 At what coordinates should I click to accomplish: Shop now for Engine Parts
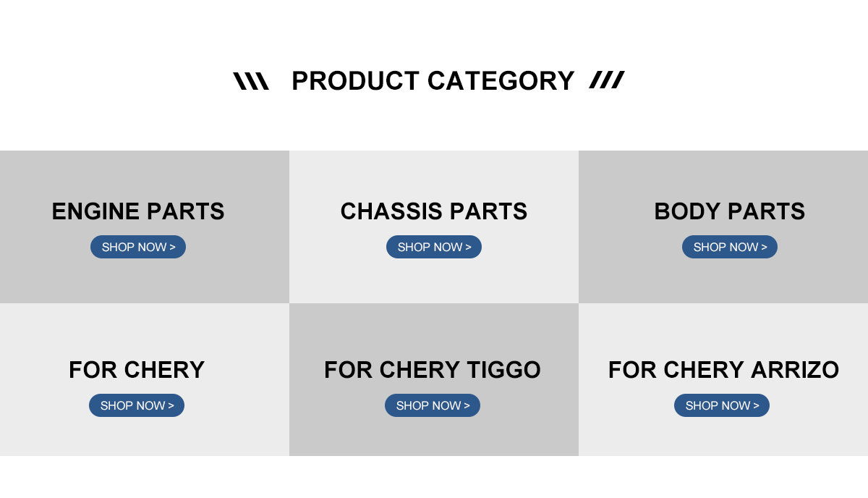pyautogui.click(x=137, y=247)
